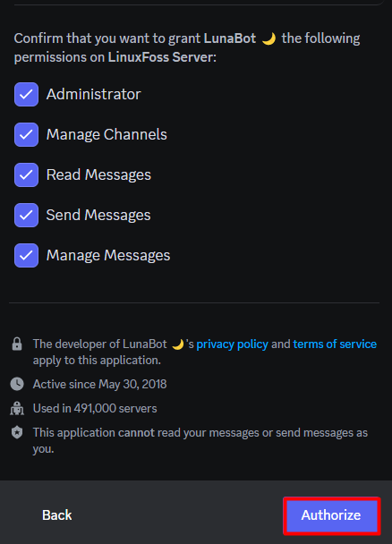Go back with the Back button
The height and width of the screenshot is (544, 392).
pos(57,515)
